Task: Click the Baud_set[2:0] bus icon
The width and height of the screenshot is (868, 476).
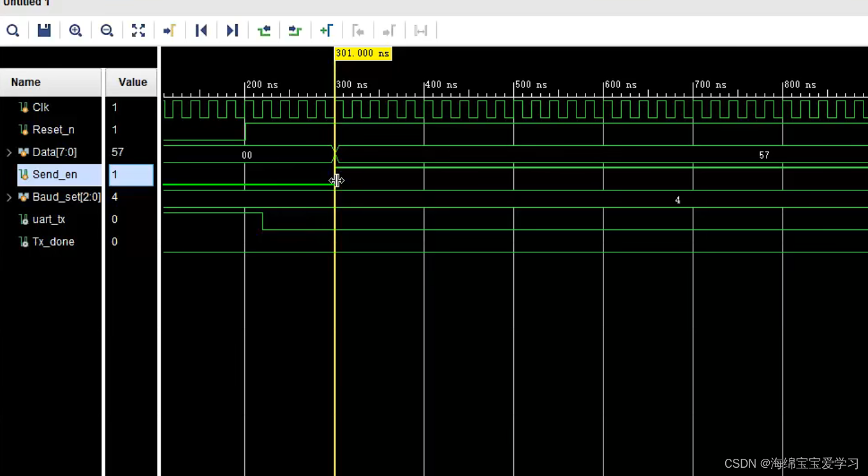Action: (x=24, y=197)
